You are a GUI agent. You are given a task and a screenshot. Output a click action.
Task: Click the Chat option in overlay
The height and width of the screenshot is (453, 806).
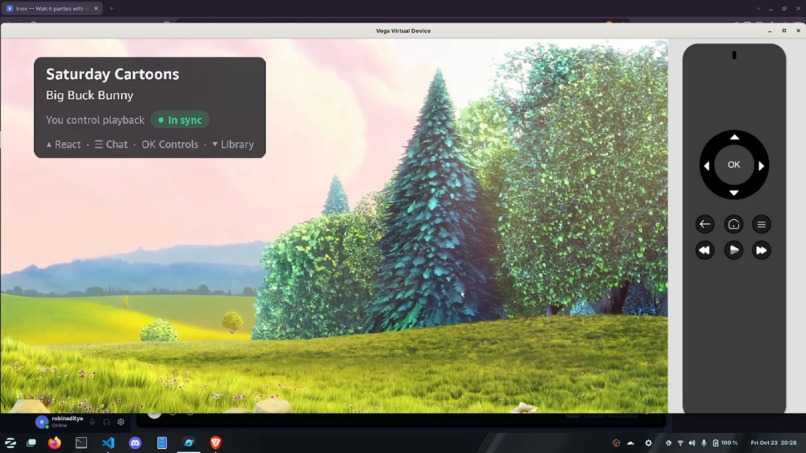111,144
